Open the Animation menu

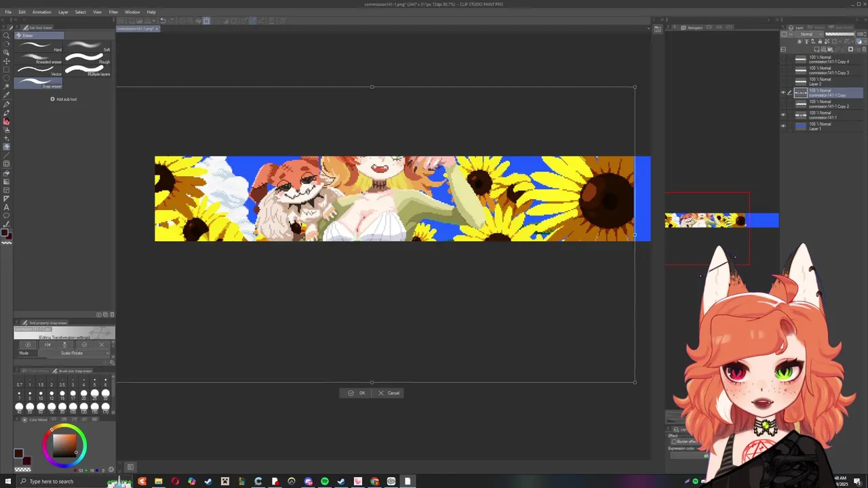tap(41, 12)
